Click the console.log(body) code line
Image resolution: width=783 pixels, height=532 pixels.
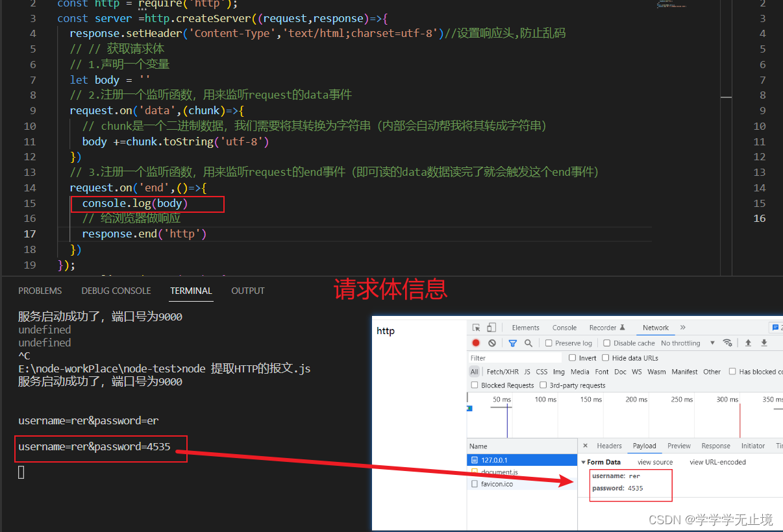134,203
